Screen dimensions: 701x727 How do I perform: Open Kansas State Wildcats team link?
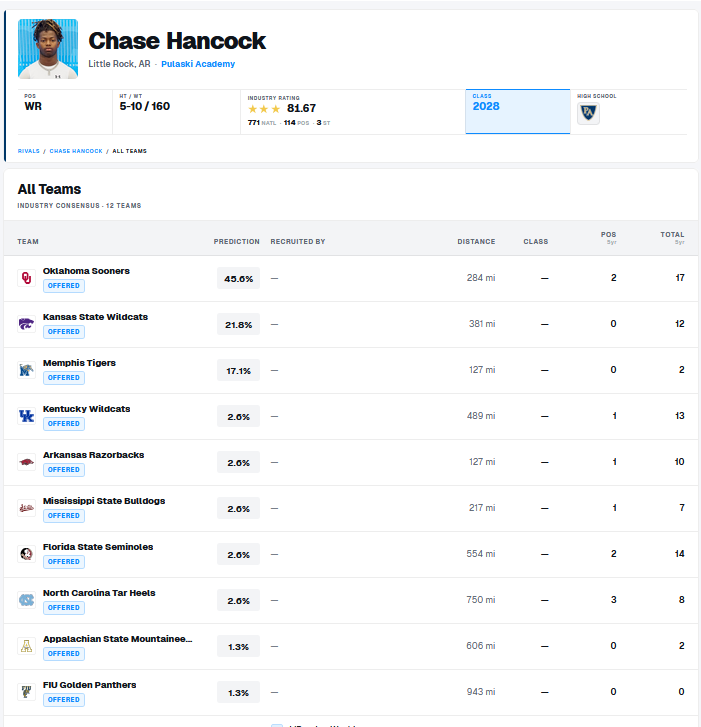[x=96, y=317]
